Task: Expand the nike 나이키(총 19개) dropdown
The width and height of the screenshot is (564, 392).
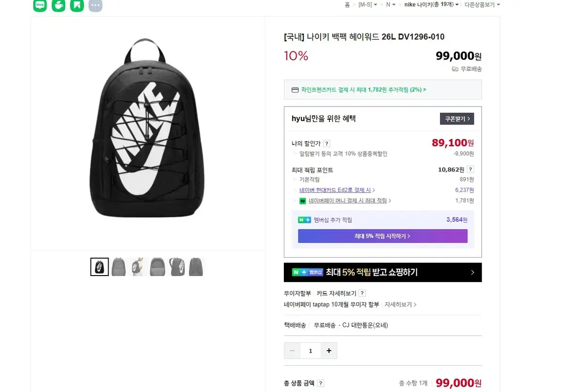Action: 430,5
